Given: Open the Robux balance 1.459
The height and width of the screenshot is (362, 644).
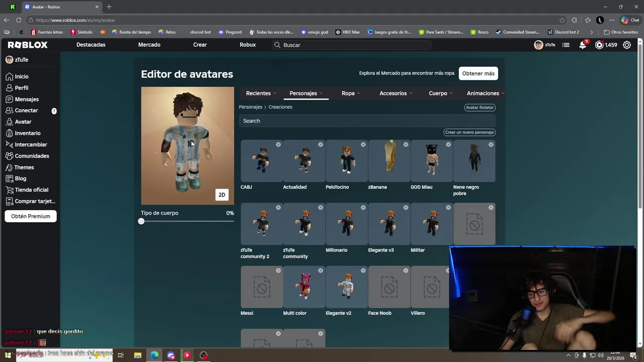Looking at the screenshot, I should coord(606,45).
